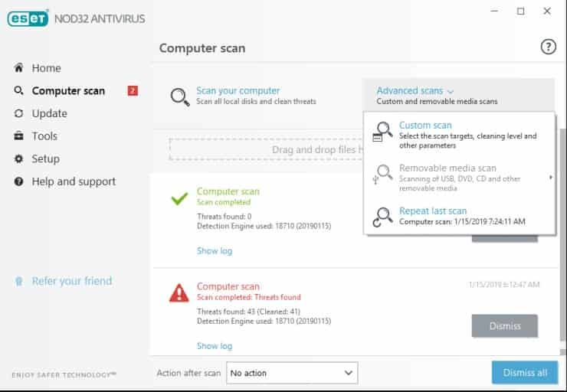Go to the Home section

pos(46,68)
